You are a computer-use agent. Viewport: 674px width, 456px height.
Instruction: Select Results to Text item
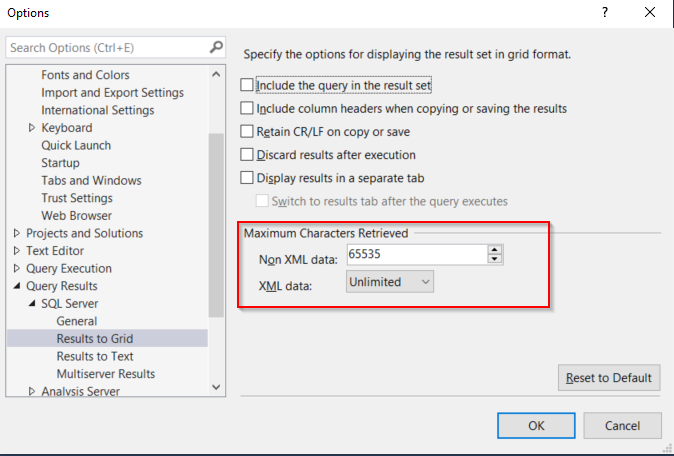coord(95,356)
